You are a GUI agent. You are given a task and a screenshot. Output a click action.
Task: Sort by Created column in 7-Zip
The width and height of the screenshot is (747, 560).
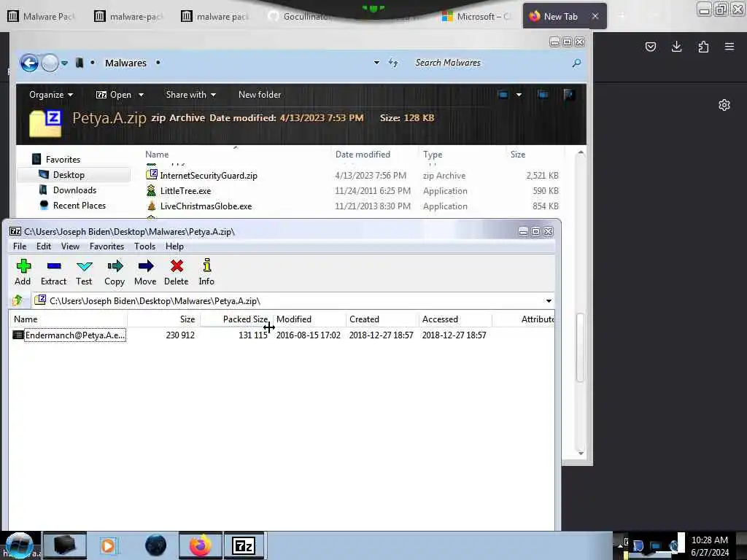coord(382,319)
